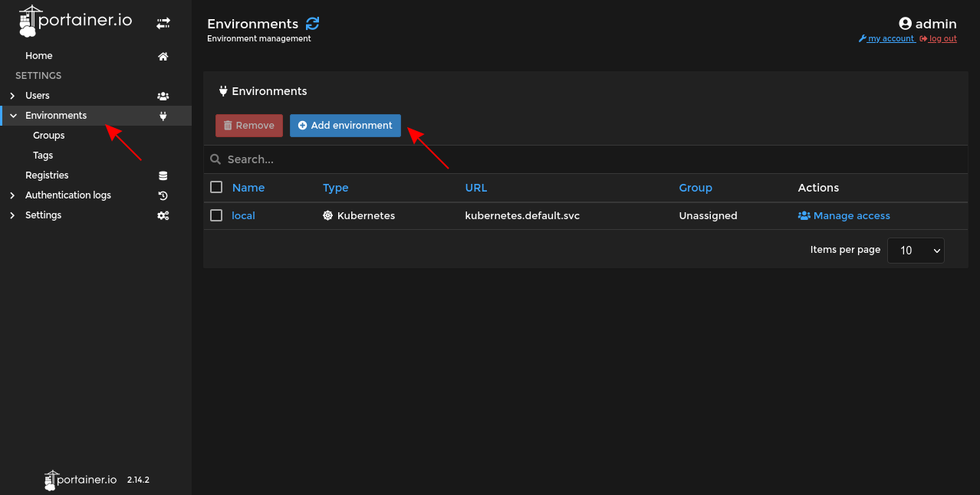The image size is (980, 495).
Task: Click the Settings gears icon in sidebar
Action: 163,215
